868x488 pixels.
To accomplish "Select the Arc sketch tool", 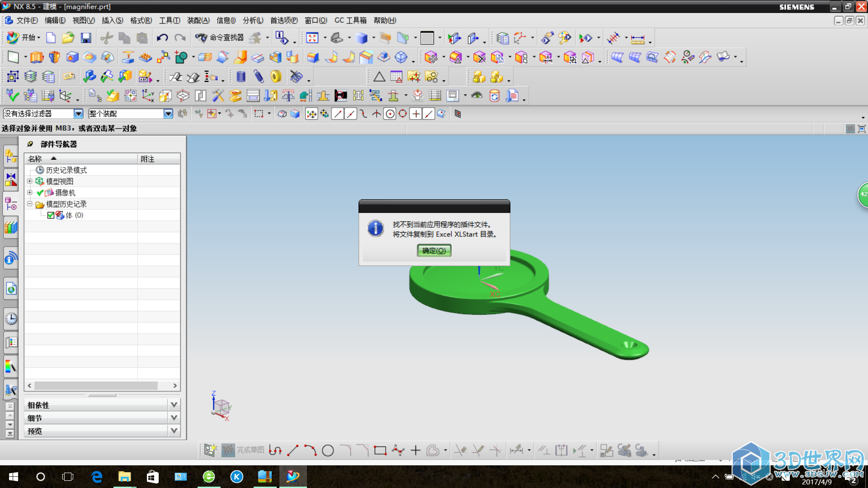I will 310,450.
